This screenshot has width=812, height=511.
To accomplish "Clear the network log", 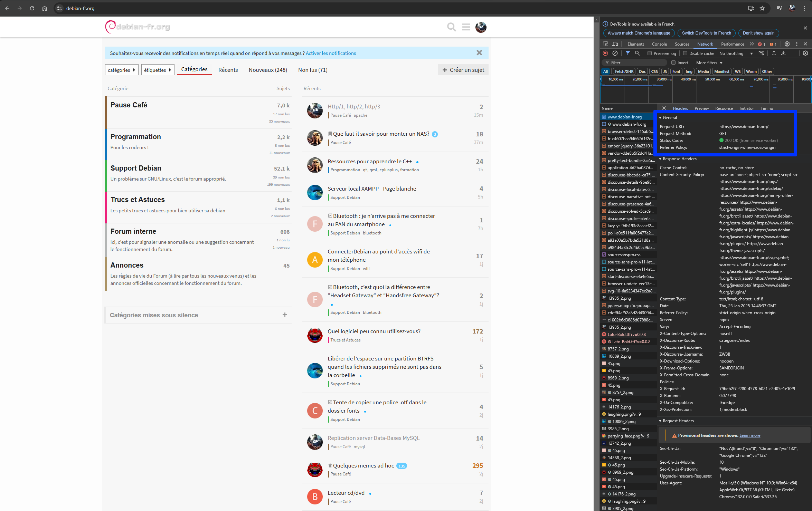I will point(615,53).
